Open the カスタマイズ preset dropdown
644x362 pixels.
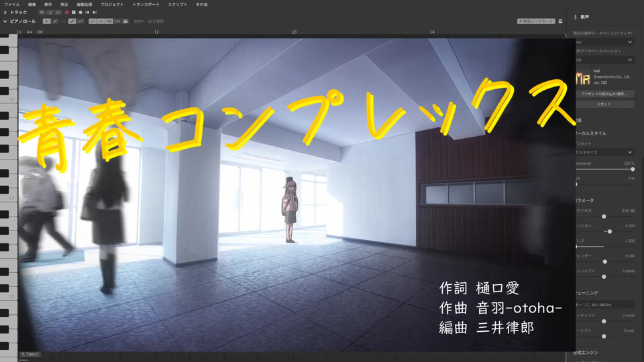[x=604, y=152]
